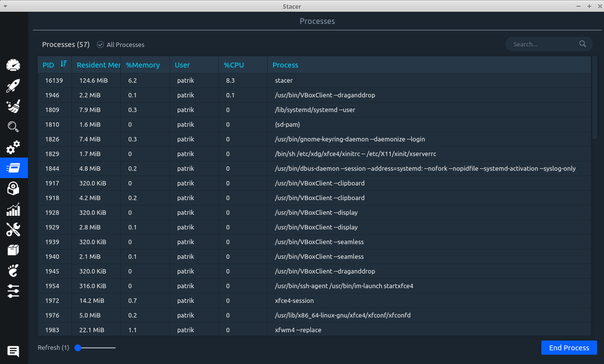
Task: Select the stacer process row
Action: tap(284, 80)
